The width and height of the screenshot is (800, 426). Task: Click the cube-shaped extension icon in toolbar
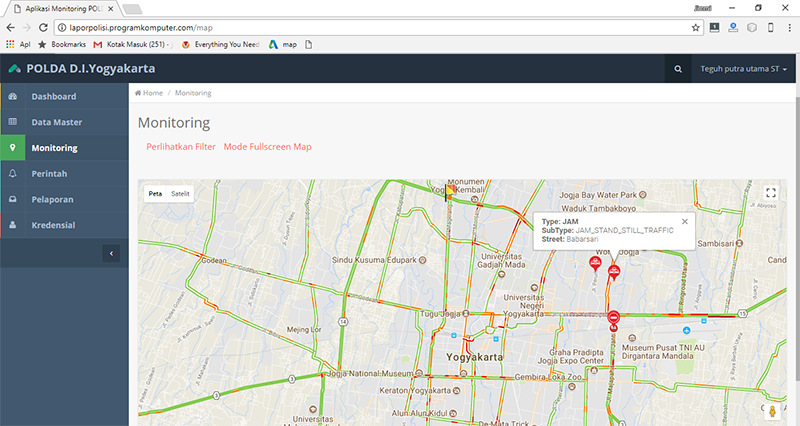pos(752,28)
